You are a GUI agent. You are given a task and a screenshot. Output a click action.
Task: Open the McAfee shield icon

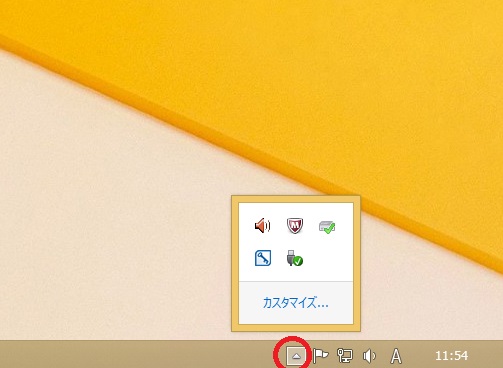295,226
